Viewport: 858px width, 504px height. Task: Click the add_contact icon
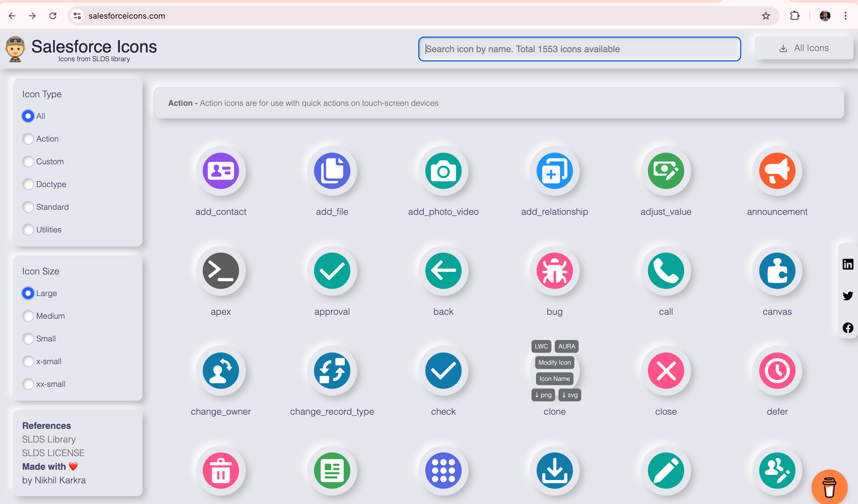pyautogui.click(x=221, y=171)
